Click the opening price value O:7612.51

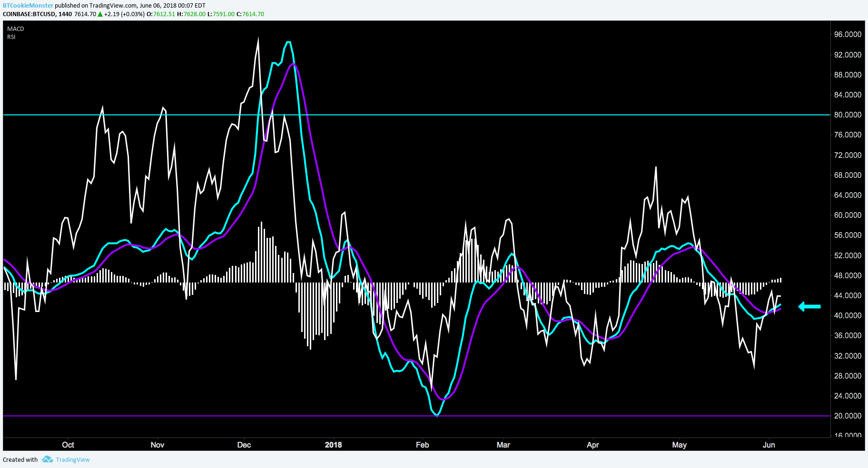[161, 14]
